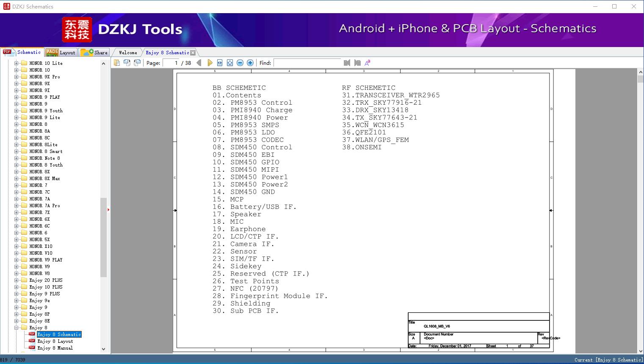Expand the HONOR 10 Lite folder

point(17,63)
